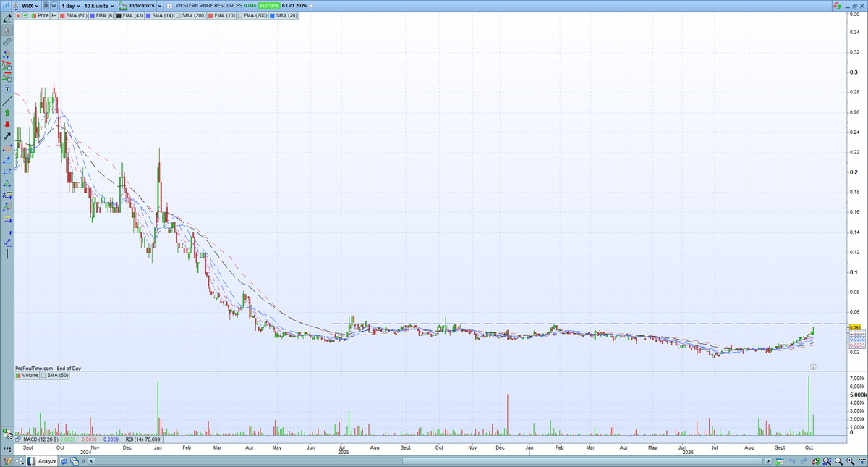The width and height of the screenshot is (868, 467).
Task: Switch to weekly W view
Action: click(x=54, y=6)
